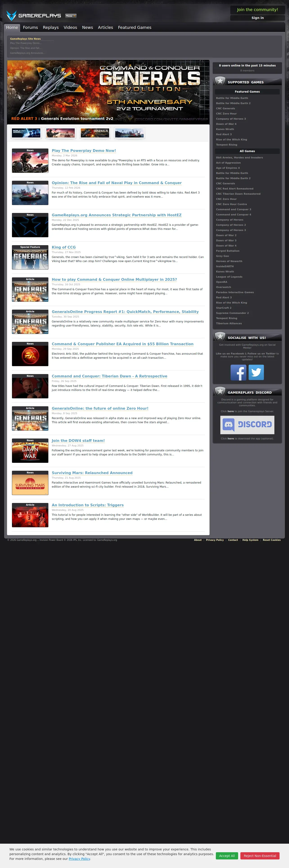Open Supreme Commander 2 game link
289x868 pixels.
[233, 313]
